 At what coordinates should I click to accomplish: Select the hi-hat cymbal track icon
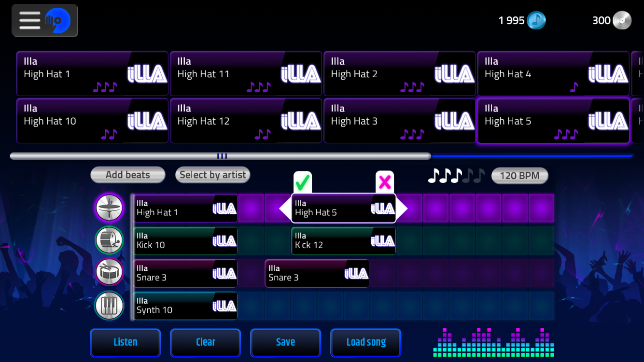(x=109, y=208)
